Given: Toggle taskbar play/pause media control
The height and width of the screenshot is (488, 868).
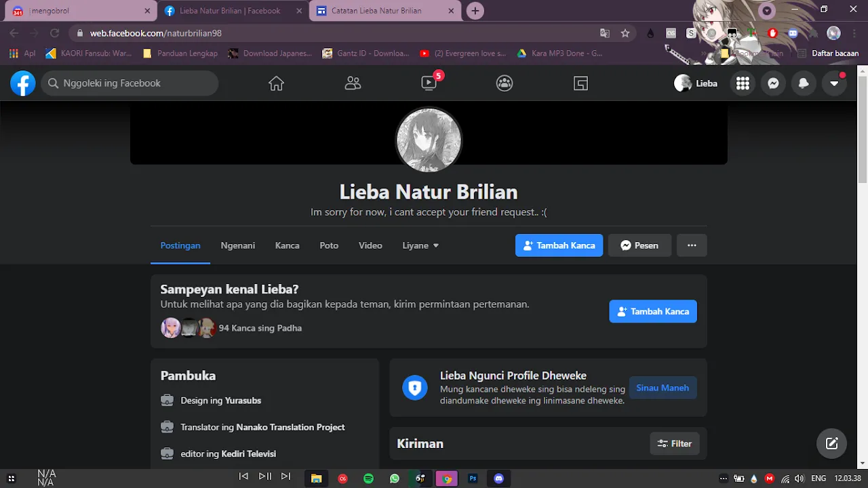Looking at the screenshot, I should (265, 476).
